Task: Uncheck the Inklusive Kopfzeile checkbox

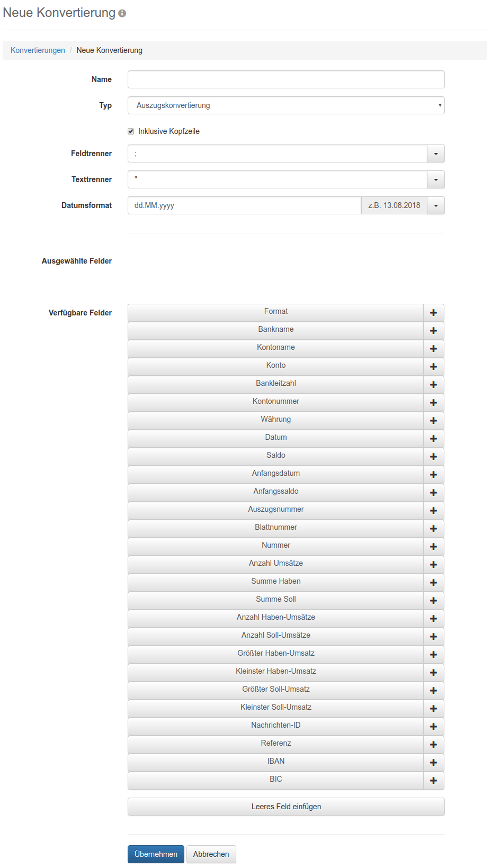Action: [131, 131]
